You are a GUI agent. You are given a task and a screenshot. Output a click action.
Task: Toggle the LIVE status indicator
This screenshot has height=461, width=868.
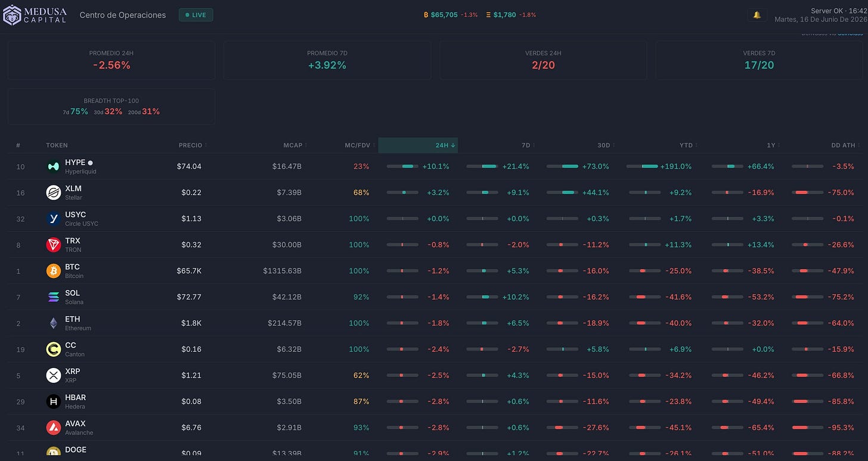pyautogui.click(x=196, y=15)
